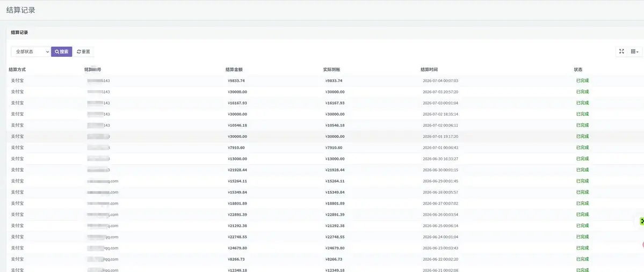Click timestamp 2026-06-28 00:05:57
Viewport: 644px width, 272px height.
click(440, 193)
